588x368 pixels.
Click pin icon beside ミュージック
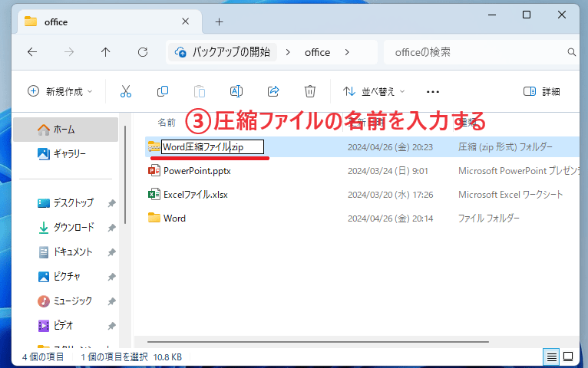point(111,301)
